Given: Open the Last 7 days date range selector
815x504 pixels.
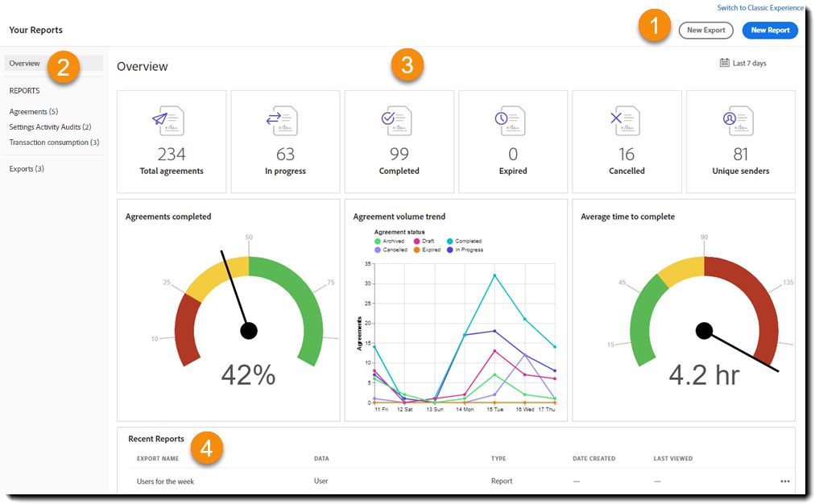Looking at the screenshot, I should click(x=743, y=63).
